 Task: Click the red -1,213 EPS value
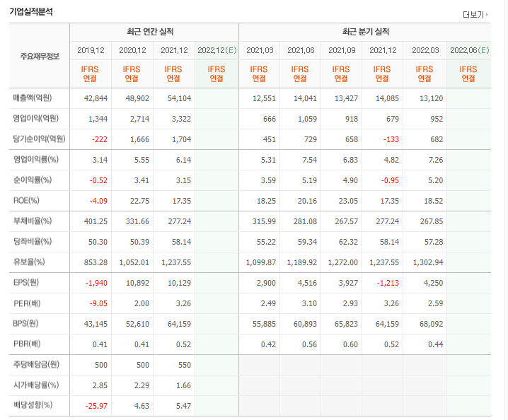tap(388, 283)
